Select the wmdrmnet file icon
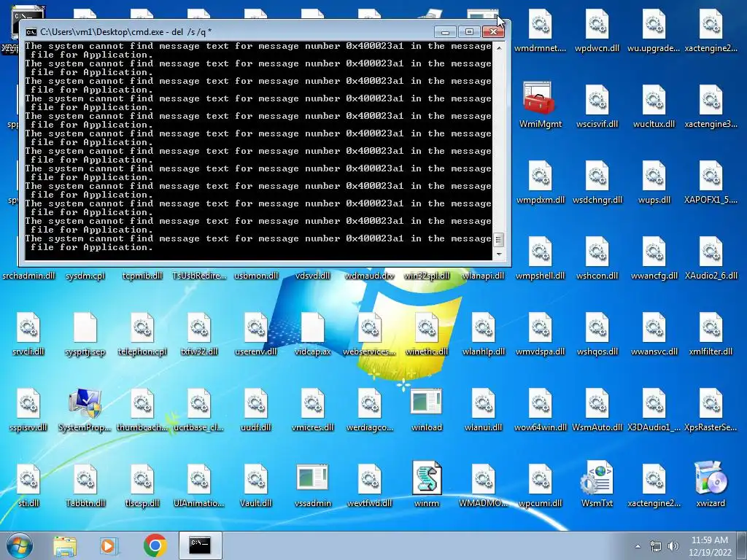This screenshot has height=560, width=747. point(541,23)
